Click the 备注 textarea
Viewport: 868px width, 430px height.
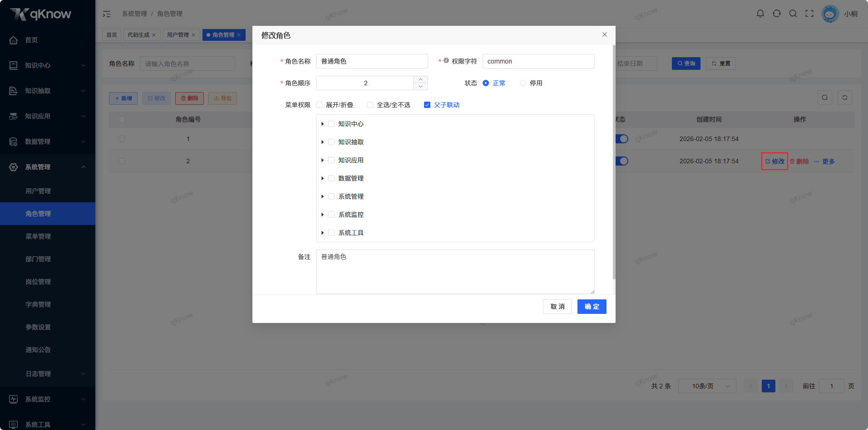[x=455, y=272]
